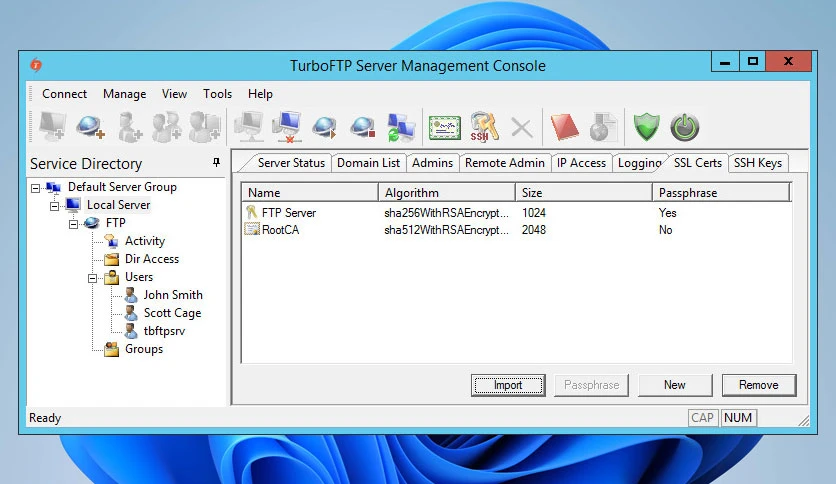
Task: Click the red book toolbar icon
Action: pyautogui.click(x=565, y=127)
